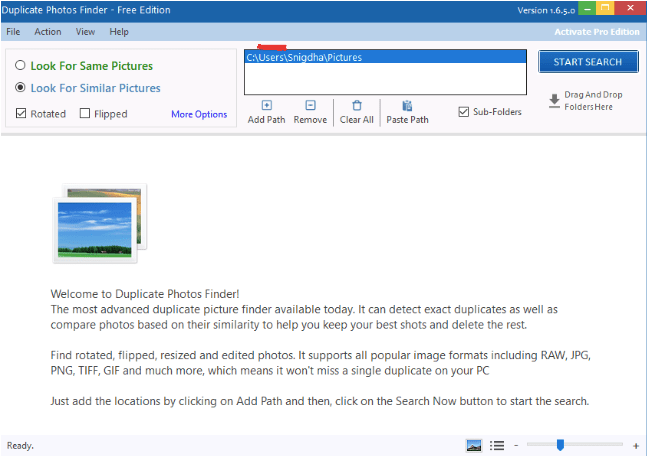The height and width of the screenshot is (460, 649).
Task: Click the thumbnail size slider handle
Action: point(560,445)
